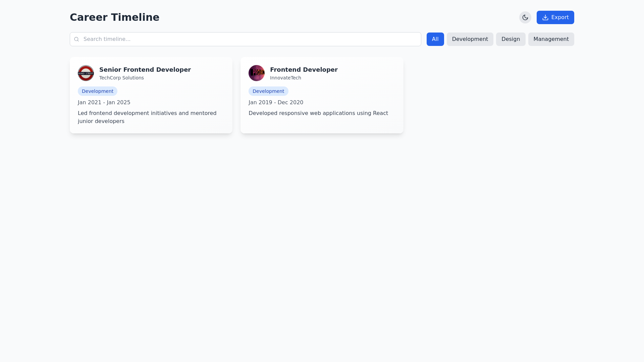Image resolution: width=644 pixels, height=362 pixels.
Task: Click the Senior Frontend Developer title
Action: point(145,70)
